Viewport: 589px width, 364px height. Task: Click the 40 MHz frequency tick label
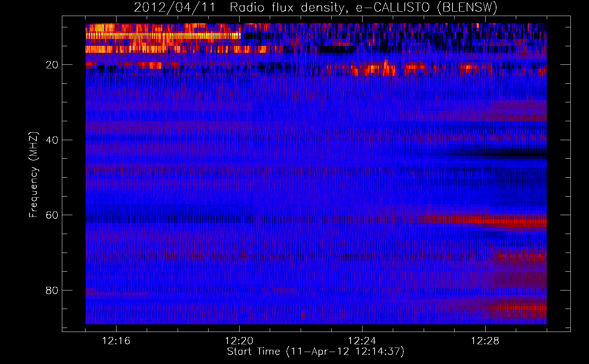pos(52,140)
